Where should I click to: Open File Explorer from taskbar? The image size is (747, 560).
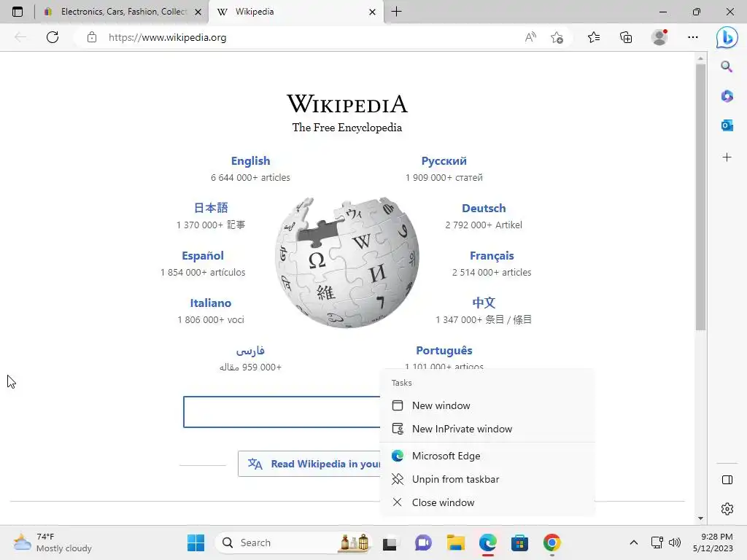pos(455,542)
